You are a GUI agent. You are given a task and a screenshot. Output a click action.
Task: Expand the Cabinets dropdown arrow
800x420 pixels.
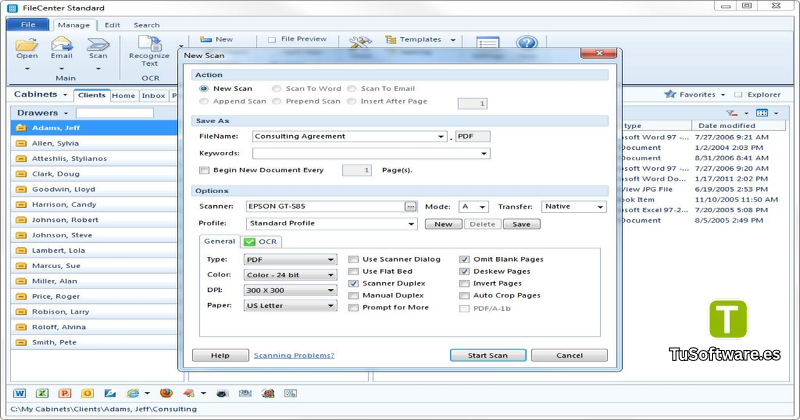click(65, 95)
